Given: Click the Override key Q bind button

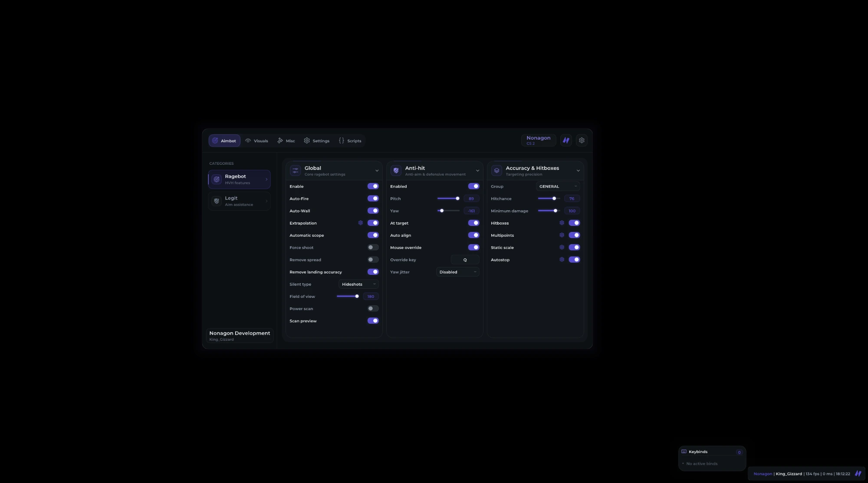Looking at the screenshot, I should click(x=465, y=260).
